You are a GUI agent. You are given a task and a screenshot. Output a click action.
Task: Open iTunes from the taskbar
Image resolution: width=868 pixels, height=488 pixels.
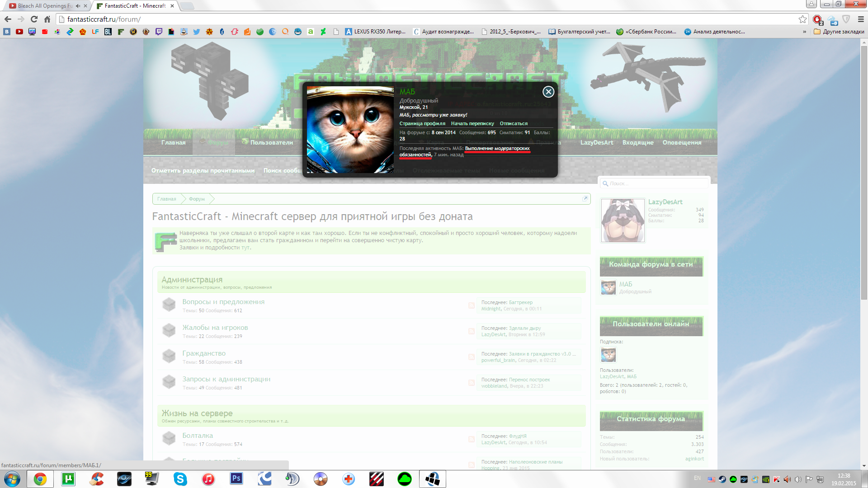coord(208,479)
